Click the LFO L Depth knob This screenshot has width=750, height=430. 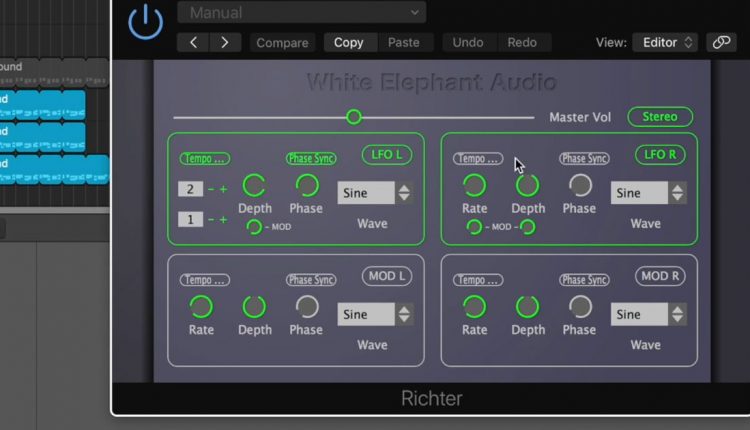(x=254, y=186)
